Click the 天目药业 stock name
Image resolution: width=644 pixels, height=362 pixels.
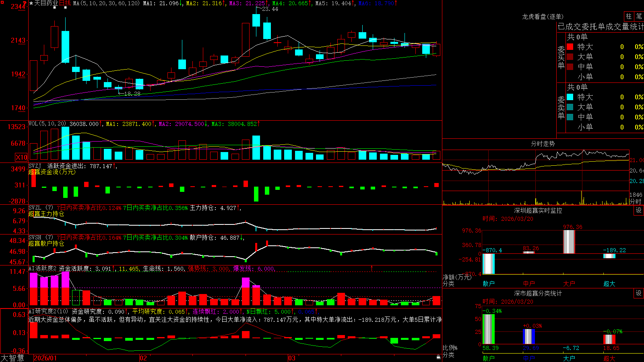tap(46, 3)
